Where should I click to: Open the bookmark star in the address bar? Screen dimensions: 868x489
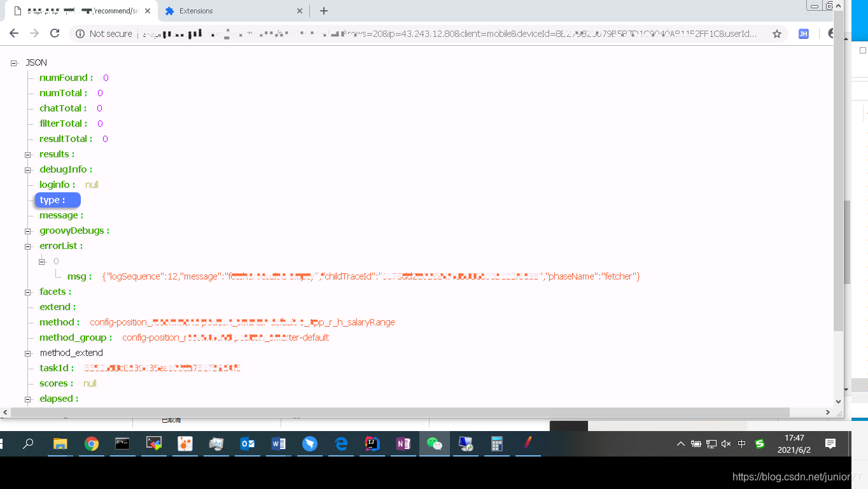[777, 34]
